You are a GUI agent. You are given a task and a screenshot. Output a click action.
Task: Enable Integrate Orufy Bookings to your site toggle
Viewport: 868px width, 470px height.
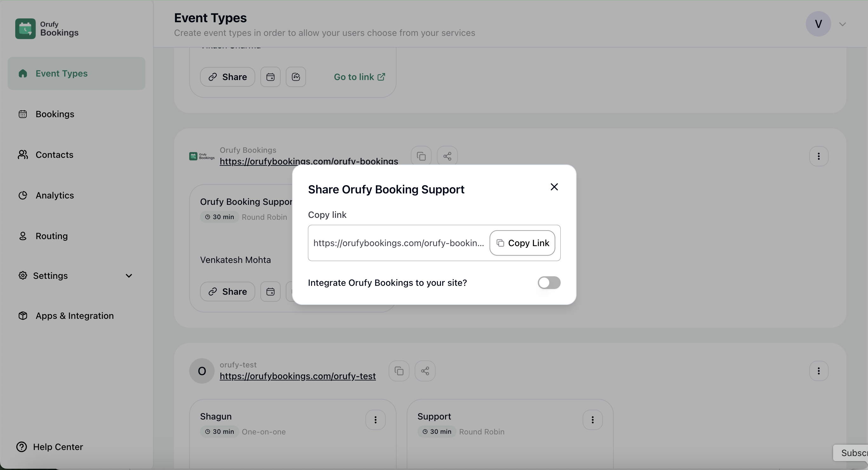click(549, 283)
